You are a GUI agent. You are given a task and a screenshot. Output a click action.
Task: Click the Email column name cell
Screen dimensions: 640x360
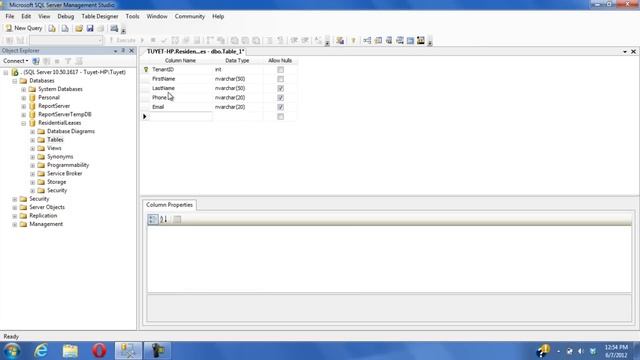(181, 107)
